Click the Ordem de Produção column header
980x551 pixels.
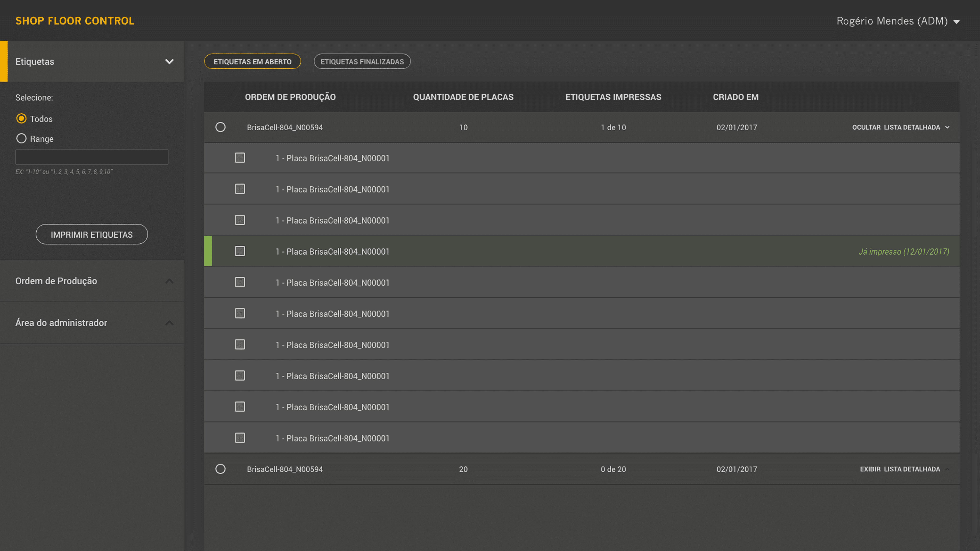[290, 97]
